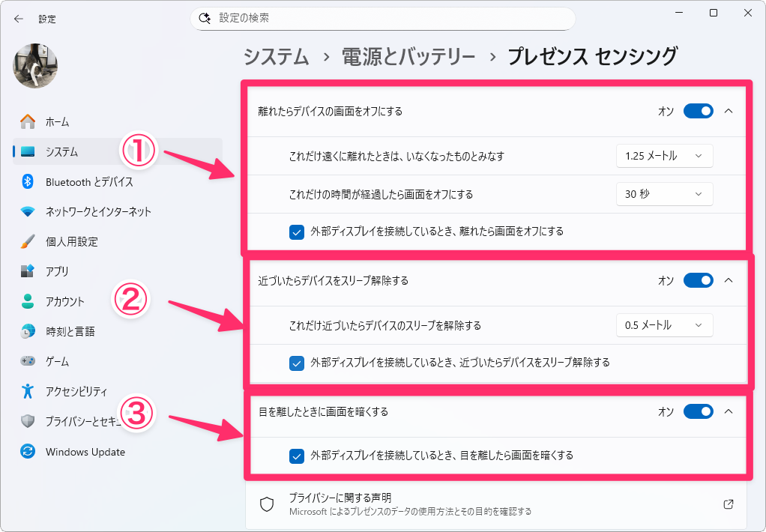
Task: Go to 電源とバッテリー breadcrumb link
Action: 408,56
